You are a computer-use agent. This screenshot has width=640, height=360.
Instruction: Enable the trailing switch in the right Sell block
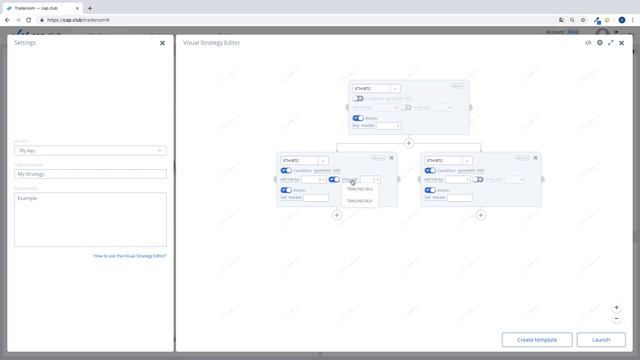click(478, 179)
